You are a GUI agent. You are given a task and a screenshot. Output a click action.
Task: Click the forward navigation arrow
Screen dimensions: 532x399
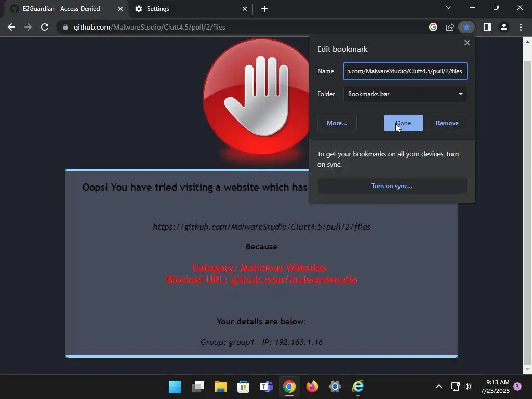coord(28,27)
